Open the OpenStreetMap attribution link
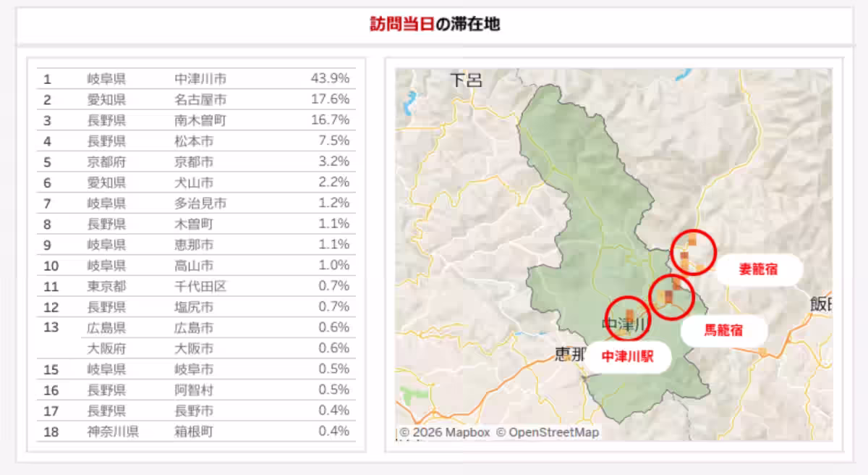The image size is (868, 475). 548,432
